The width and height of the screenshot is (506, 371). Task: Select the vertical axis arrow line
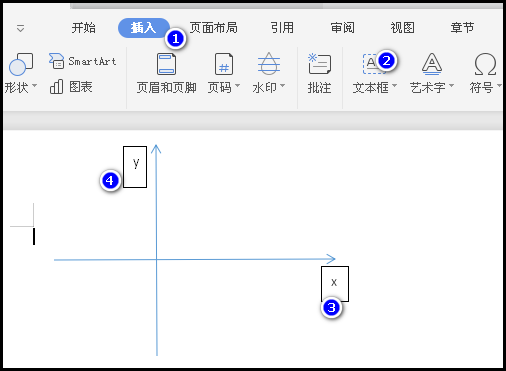pos(156,250)
